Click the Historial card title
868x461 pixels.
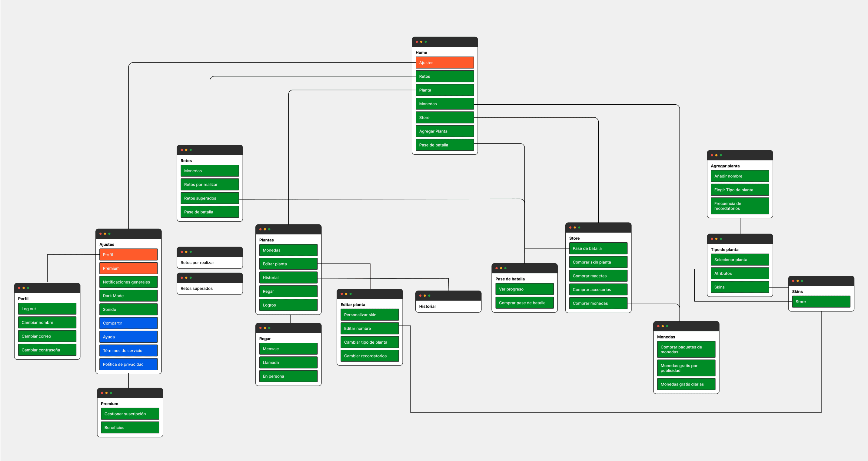pyautogui.click(x=427, y=307)
